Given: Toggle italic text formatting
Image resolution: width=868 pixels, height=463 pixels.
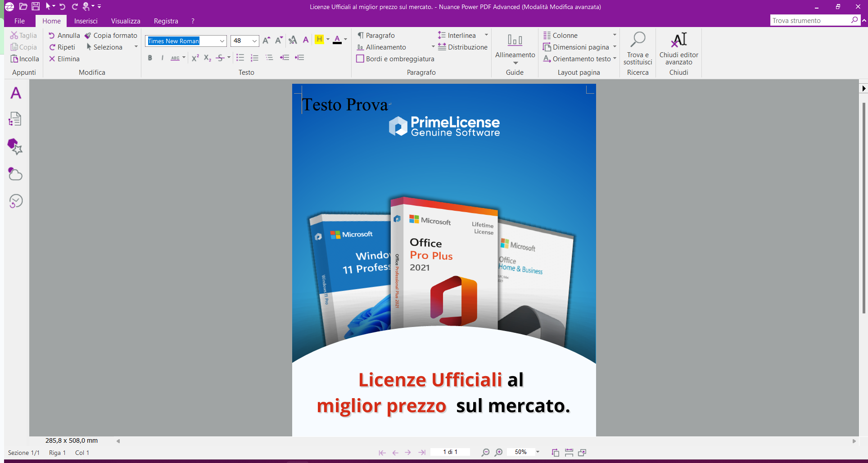Looking at the screenshot, I should (162, 58).
